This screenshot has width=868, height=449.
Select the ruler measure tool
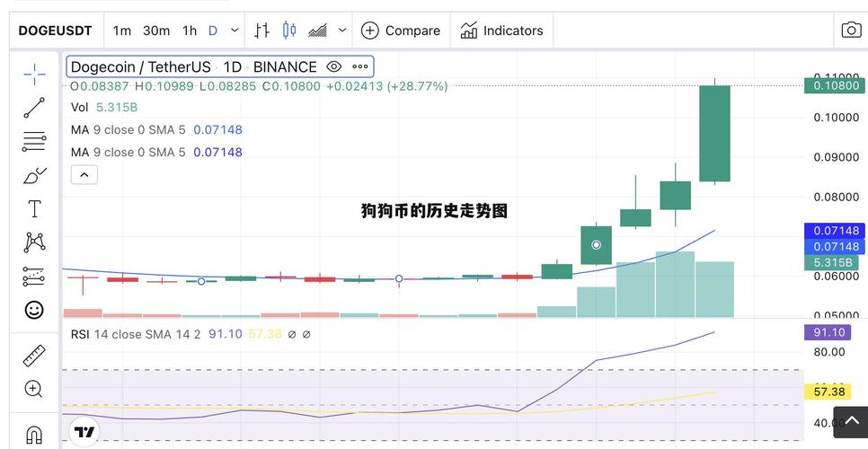[x=34, y=357]
